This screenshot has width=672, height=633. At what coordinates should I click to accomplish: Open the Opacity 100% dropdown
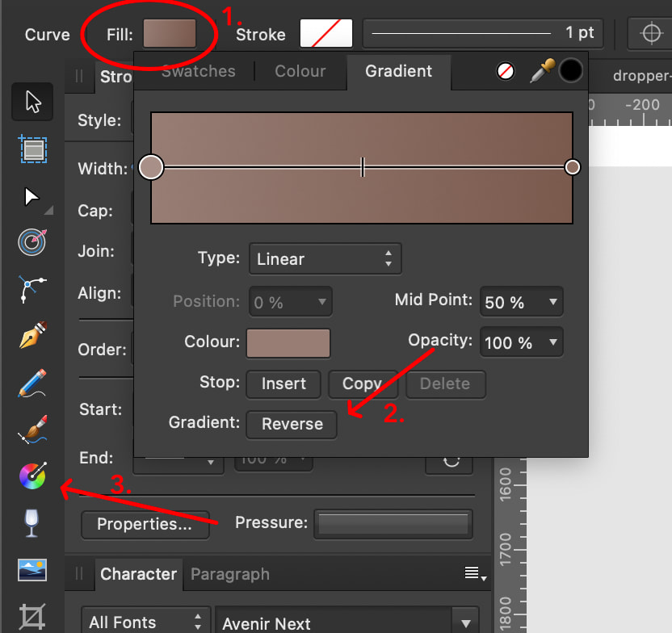click(521, 342)
